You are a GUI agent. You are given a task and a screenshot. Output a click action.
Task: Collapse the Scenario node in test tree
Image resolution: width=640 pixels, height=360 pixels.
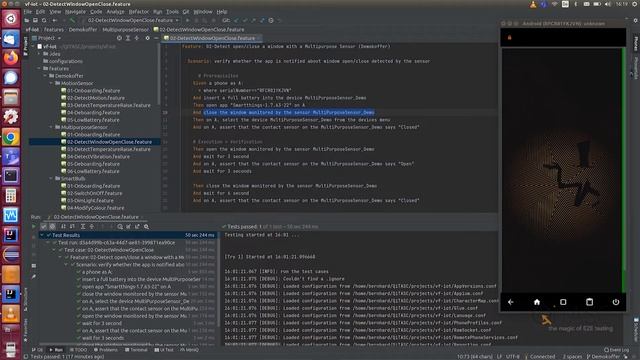[x=66, y=264]
